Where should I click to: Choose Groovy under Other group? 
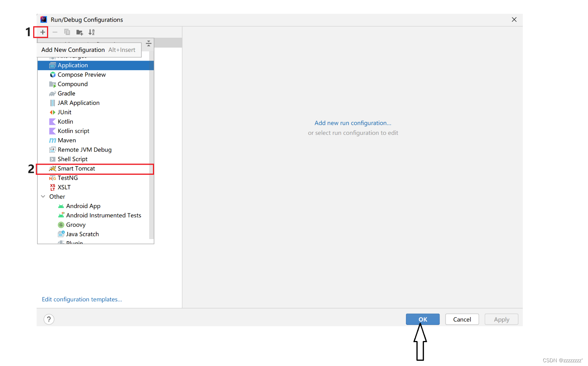point(96,225)
